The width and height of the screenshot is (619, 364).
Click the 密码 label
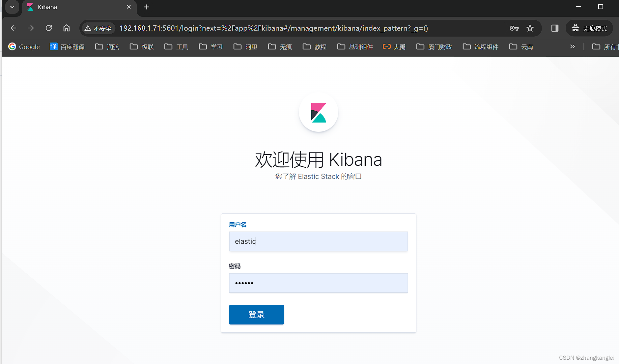(x=235, y=266)
